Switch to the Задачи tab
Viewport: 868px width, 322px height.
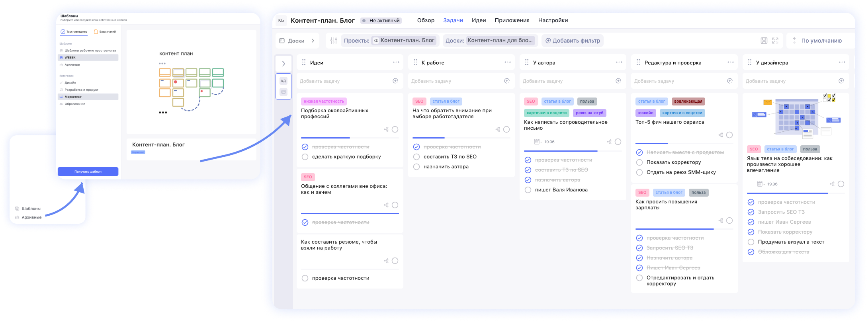pyautogui.click(x=453, y=20)
